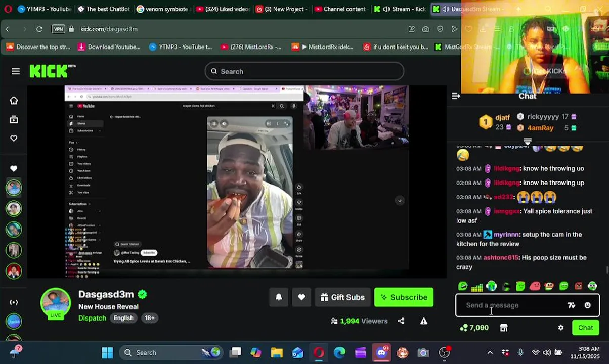This screenshot has height=364, width=609.
Task: Insert the pink blob emote
Action: click(535, 286)
